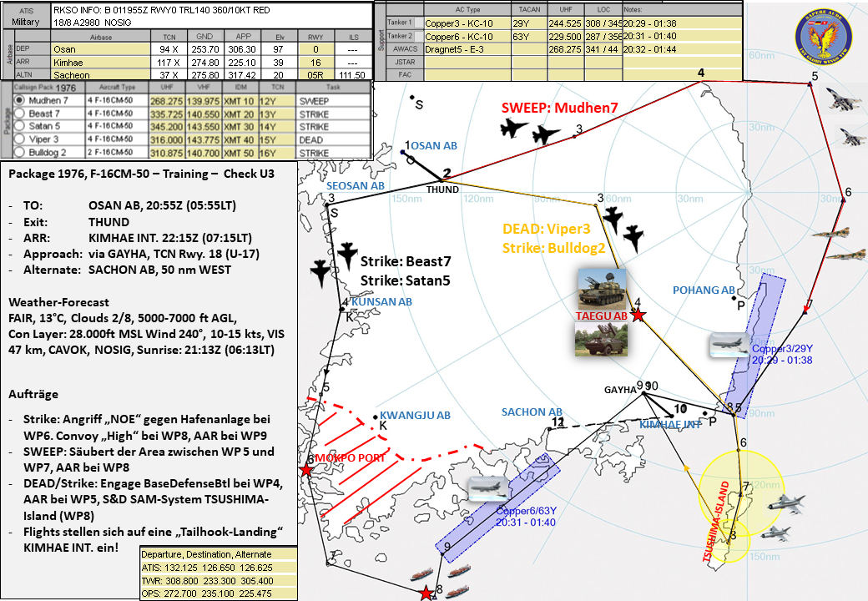Click the SEOSAN AB map label
This screenshot has width=868, height=601.
(356, 186)
